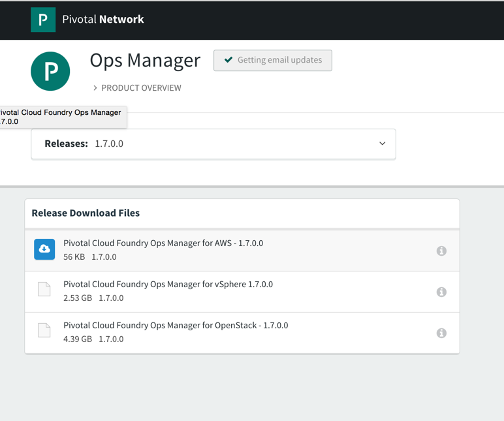
Task: Click the square Pivotal Network logo
Action: click(43, 20)
